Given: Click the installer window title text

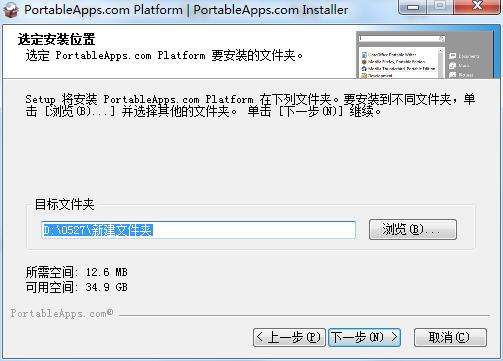Looking at the screenshot, I should coord(186,9).
